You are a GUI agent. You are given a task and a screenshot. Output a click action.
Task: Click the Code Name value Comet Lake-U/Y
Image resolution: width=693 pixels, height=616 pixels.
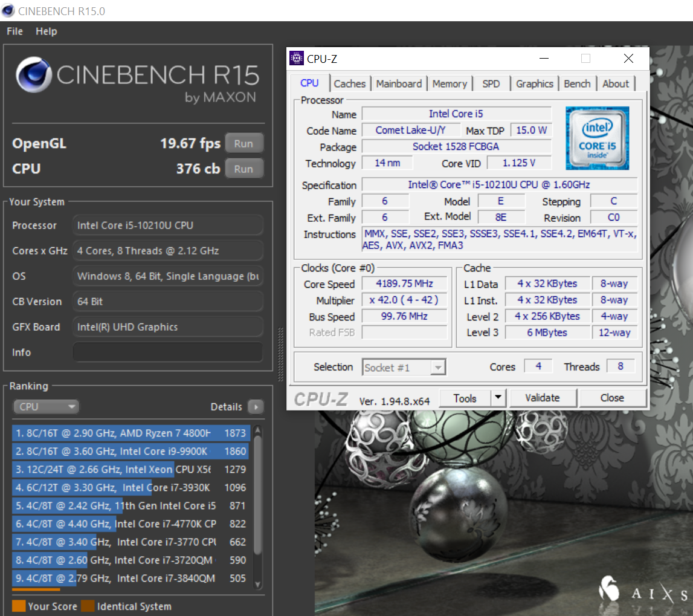click(411, 130)
